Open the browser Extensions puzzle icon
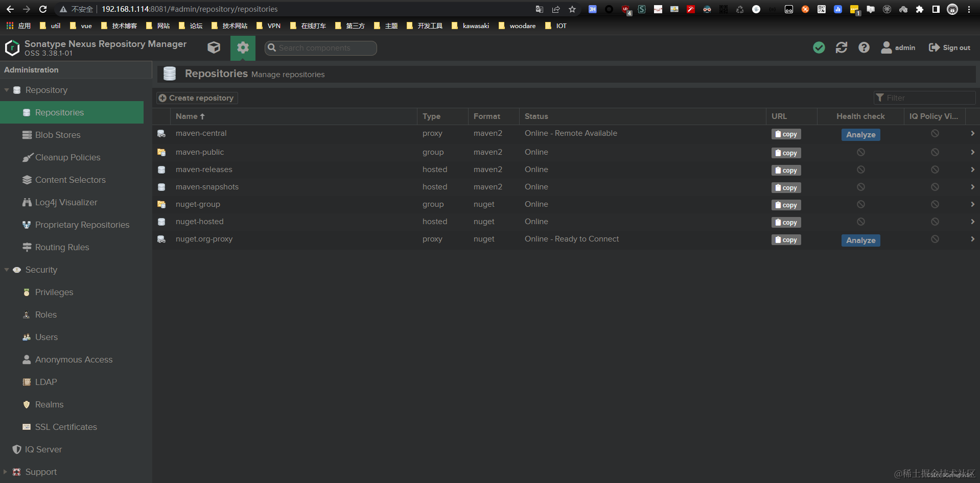Screen dimensions: 980x483 pyautogui.click(x=920, y=9)
